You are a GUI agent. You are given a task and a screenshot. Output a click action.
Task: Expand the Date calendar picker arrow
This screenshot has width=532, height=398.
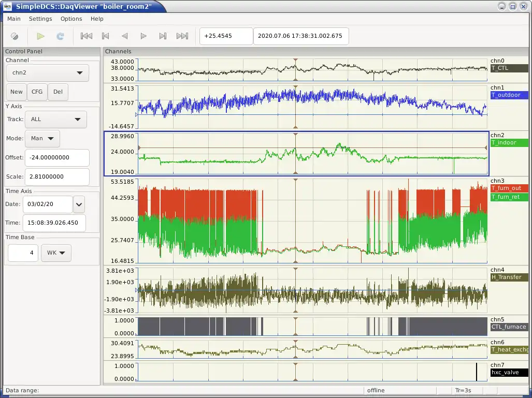79,204
